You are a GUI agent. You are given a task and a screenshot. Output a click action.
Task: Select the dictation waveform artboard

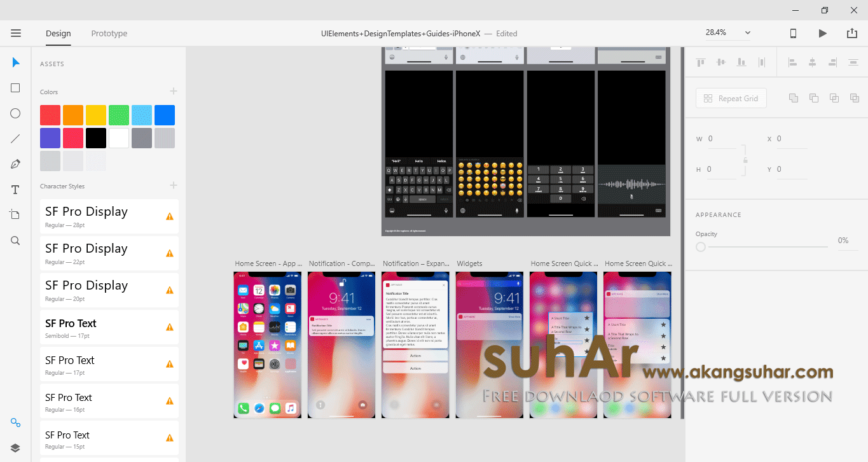(x=631, y=144)
